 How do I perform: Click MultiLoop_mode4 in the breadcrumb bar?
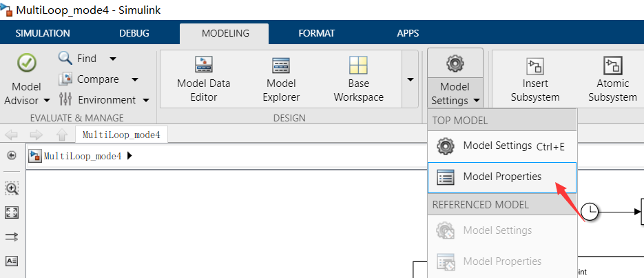(x=83, y=156)
